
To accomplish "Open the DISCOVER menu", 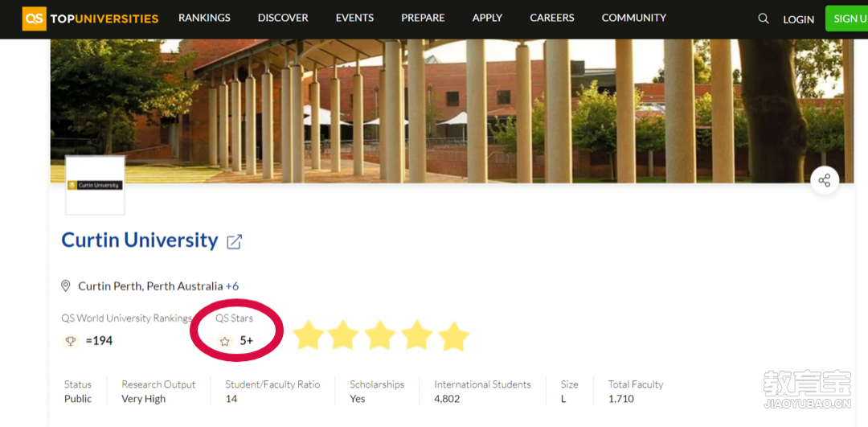I will (283, 18).
